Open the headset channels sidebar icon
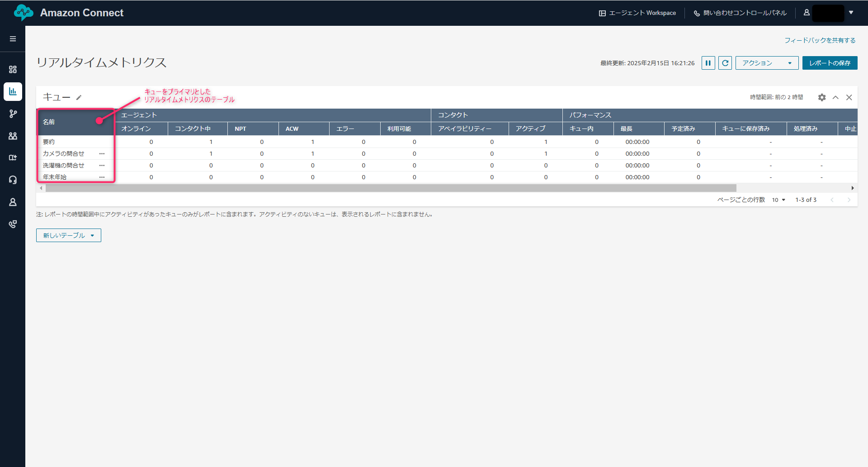Viewport: 868px width, 467px height. (13, 180)
